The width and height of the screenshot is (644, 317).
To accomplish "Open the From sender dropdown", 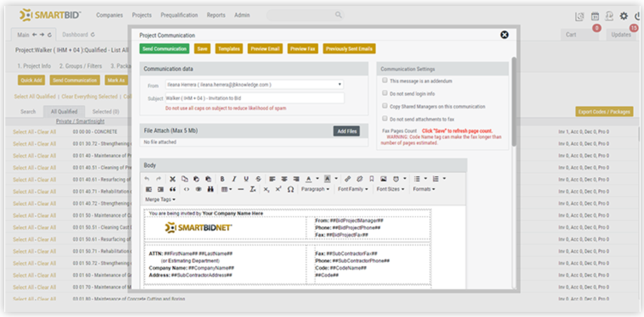I will coord(255,85).
